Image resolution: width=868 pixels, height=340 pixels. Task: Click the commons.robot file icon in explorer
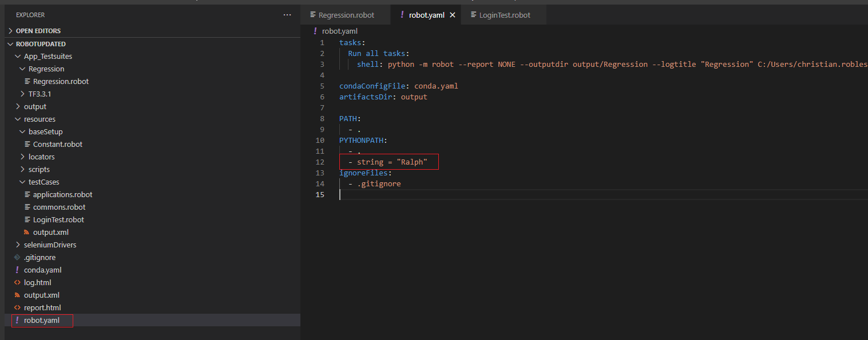(27, 207)
